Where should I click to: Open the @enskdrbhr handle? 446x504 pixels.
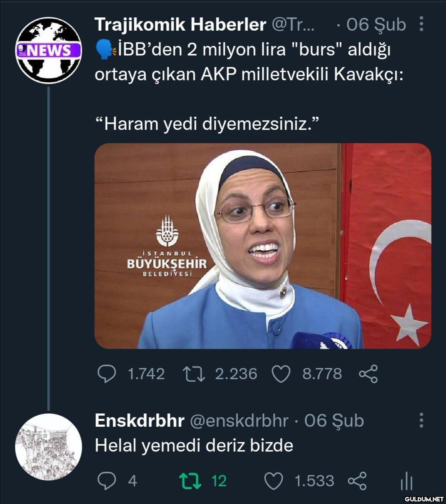[x=239, y=420]
